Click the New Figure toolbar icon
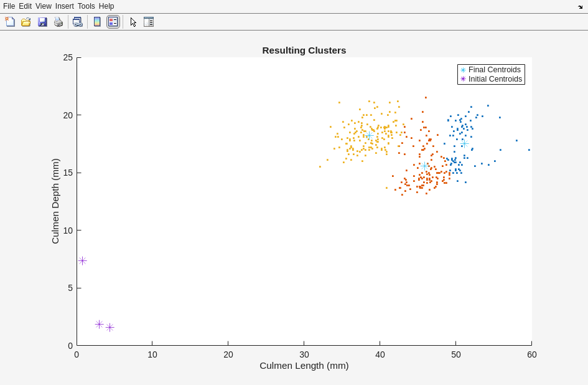The width and height of the screenshot is (588, 385). pyautogui.click(x=10, y=22)
